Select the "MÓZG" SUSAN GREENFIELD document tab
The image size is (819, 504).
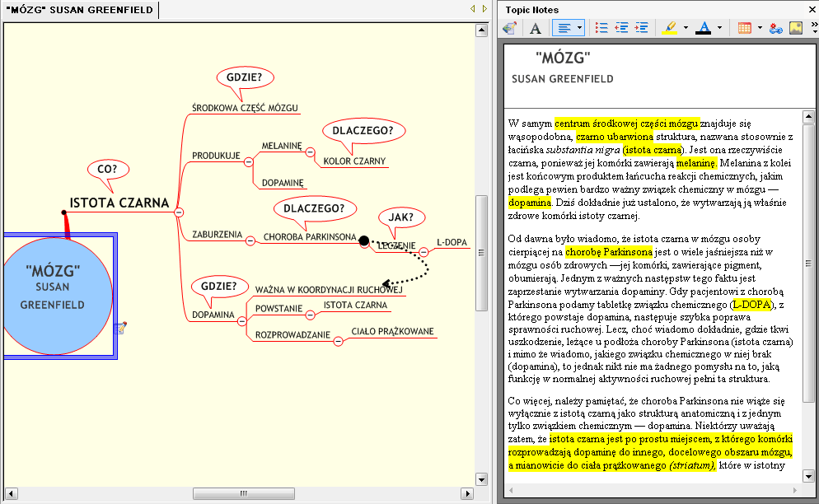pos(79,10)
